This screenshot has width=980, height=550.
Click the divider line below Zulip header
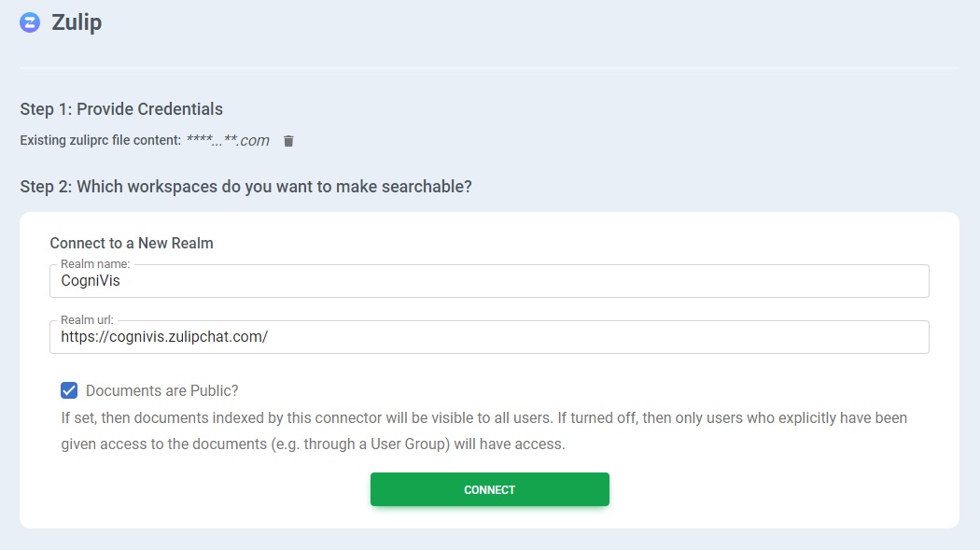click(x=489, y=68)
